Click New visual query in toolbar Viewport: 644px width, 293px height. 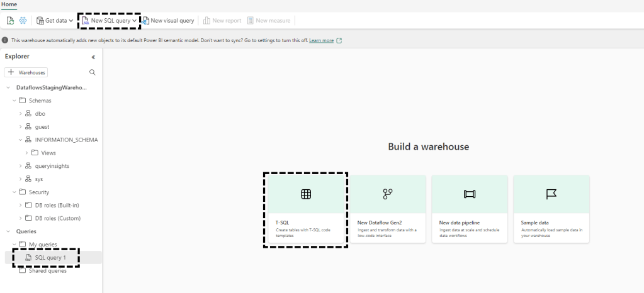point(168,20)
